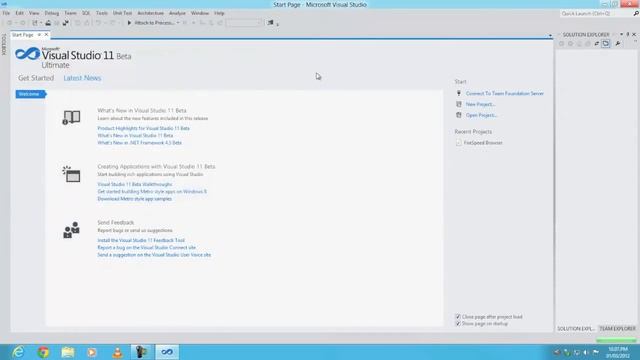Click the highlighted Solution Explorer toolbar icon

tap(606, 44)
